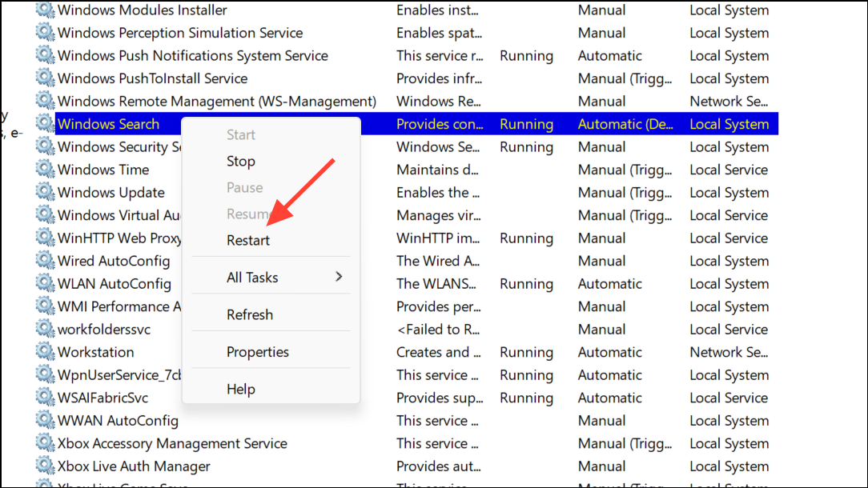This screenshot has height=488, width=868.
Task: Click Running status of WLAN AutoConfig
Action: pos(526,284)
